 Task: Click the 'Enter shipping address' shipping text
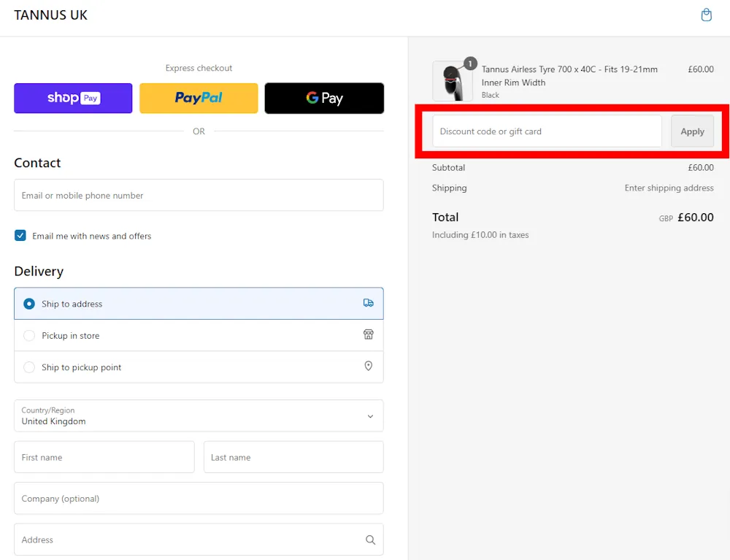pos(669,188)
